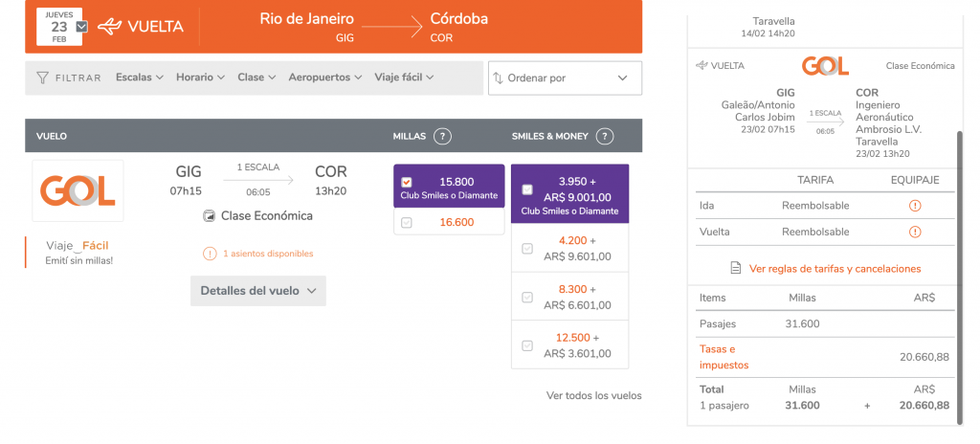Select 12.500 + AR$ 3.601,00 fare checkbox

tap(527, 345)
